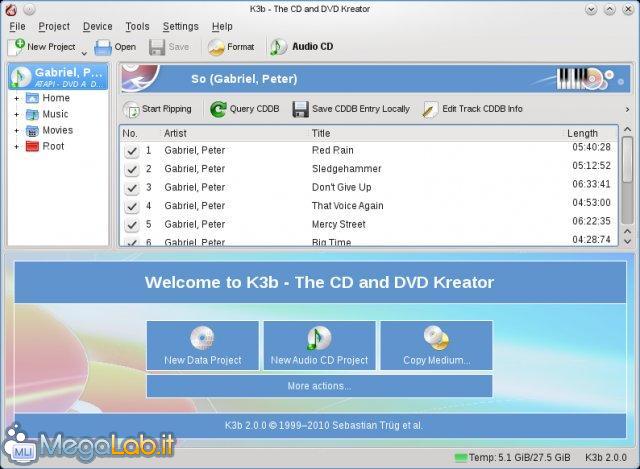Click the New Project toolbar icon
Screen dimensions: 640x469
(x=17, y=47)
